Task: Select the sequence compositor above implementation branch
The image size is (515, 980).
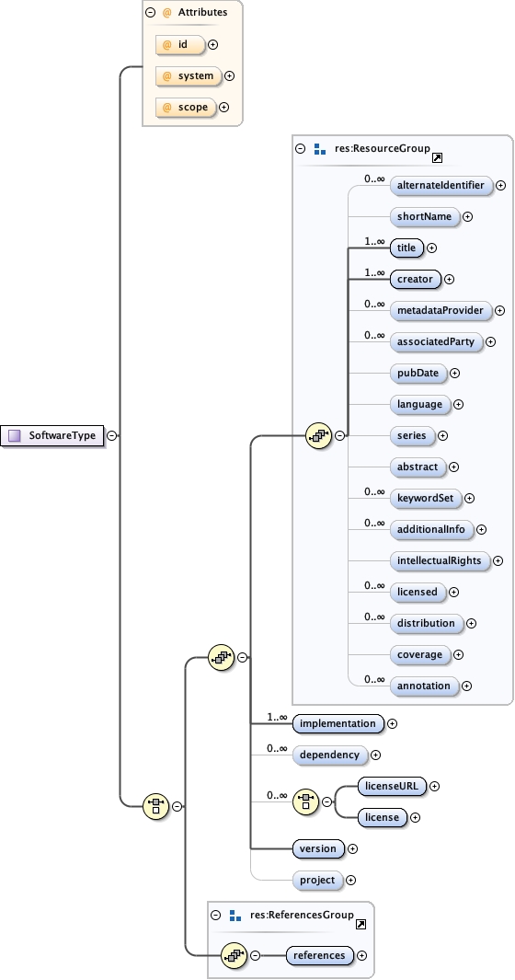Action: coord(222,657)
